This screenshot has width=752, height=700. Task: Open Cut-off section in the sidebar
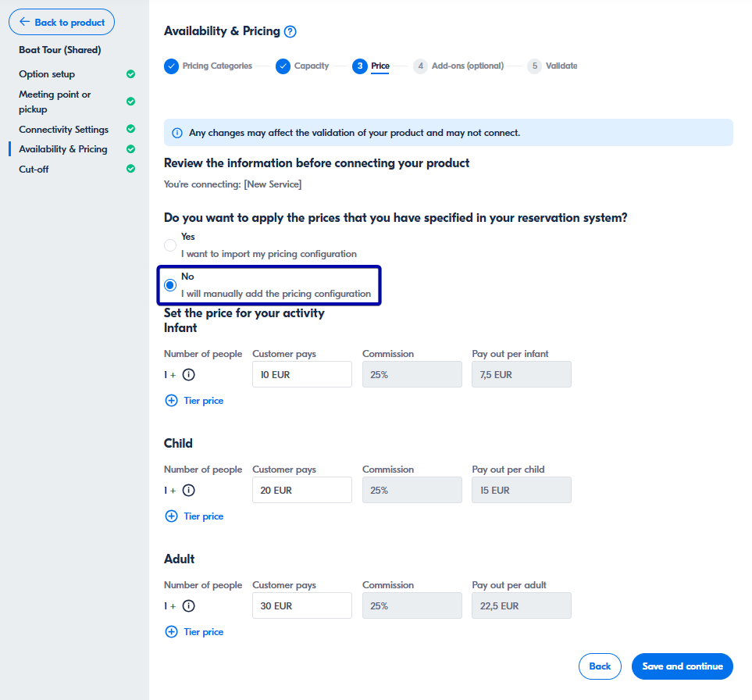pyautogui.click(x=34, y=170)
